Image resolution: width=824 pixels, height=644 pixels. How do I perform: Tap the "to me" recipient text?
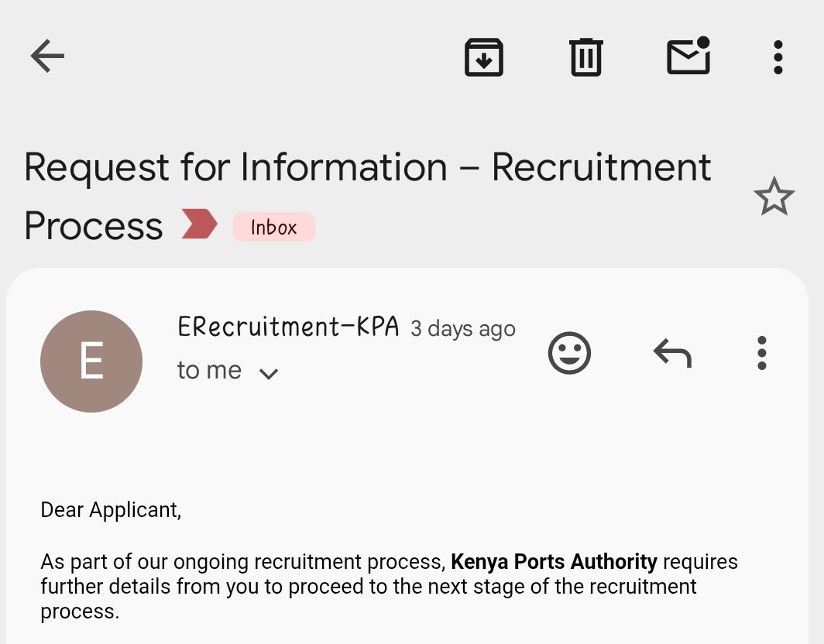click(209, 371)
